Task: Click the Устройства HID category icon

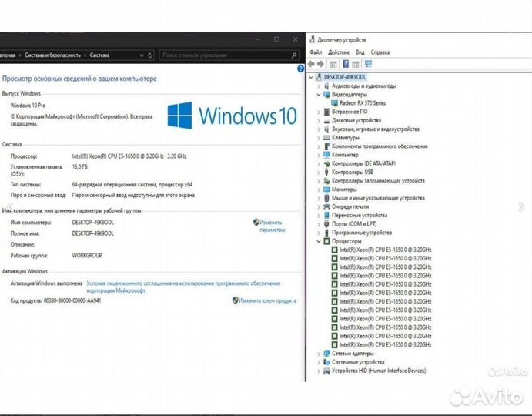Action: (326, 371)
